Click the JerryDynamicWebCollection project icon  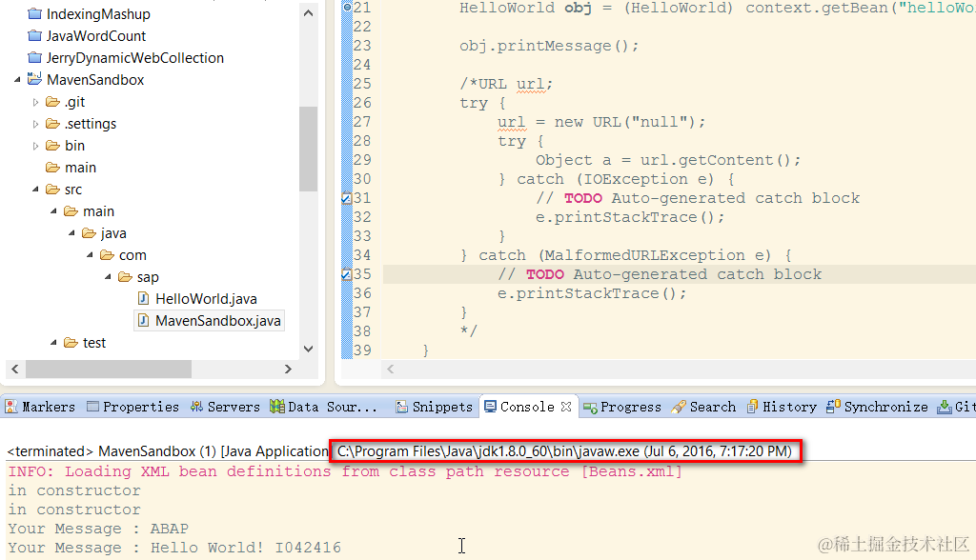(x=35, y=58)
